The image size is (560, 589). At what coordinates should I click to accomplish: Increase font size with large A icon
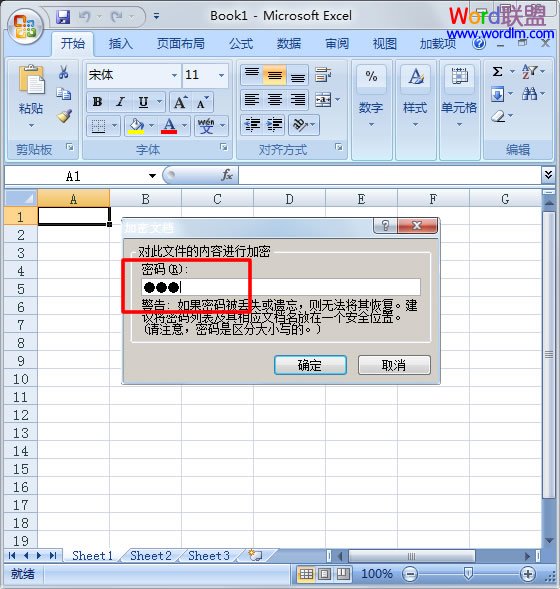coord(180,102)
